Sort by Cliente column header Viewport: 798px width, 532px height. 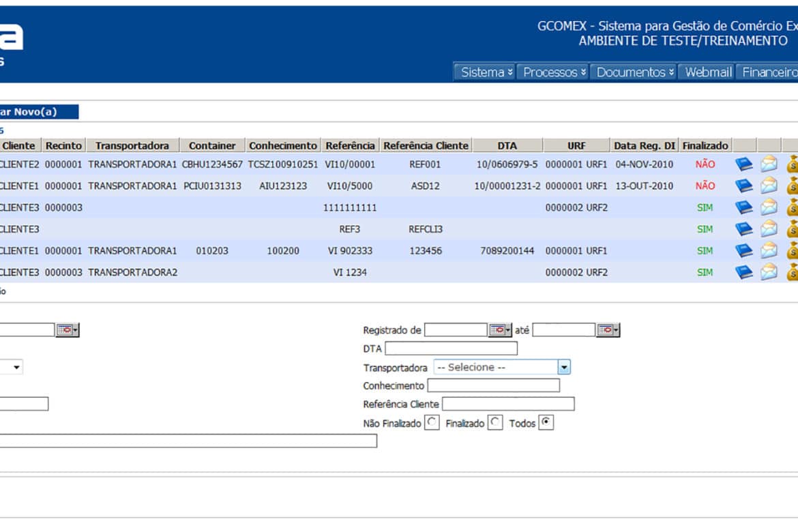19,145
